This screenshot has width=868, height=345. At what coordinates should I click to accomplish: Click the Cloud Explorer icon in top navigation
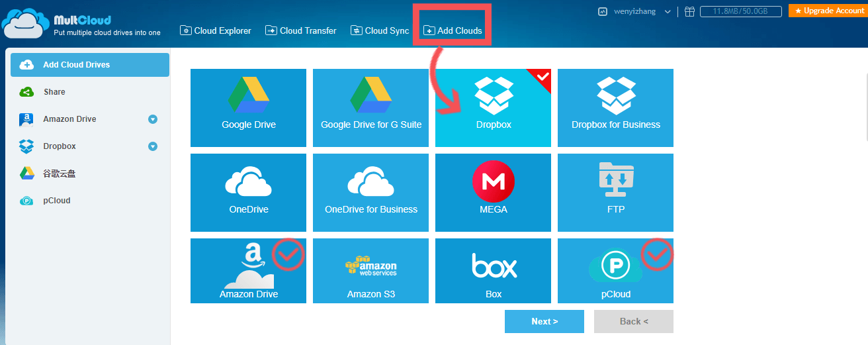click(187, 30)
